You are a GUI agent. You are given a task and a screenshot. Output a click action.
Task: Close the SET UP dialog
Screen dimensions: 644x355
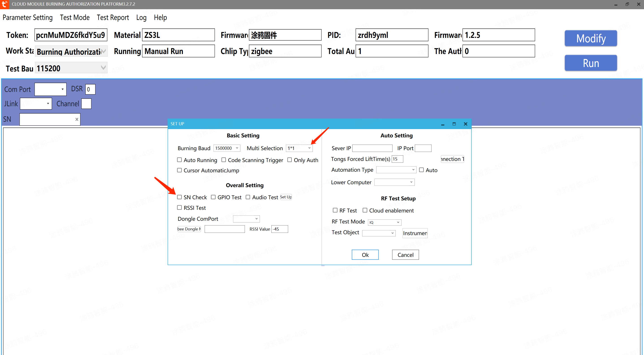[465, 124]
